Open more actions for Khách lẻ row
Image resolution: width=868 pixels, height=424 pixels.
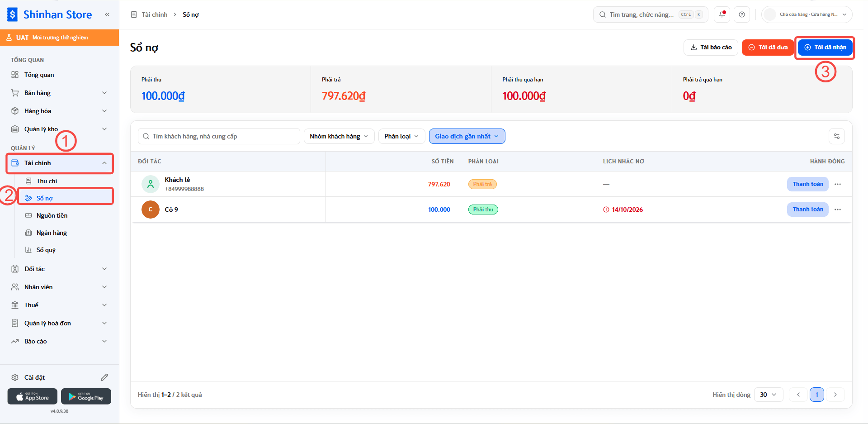(x=838, y=184)
